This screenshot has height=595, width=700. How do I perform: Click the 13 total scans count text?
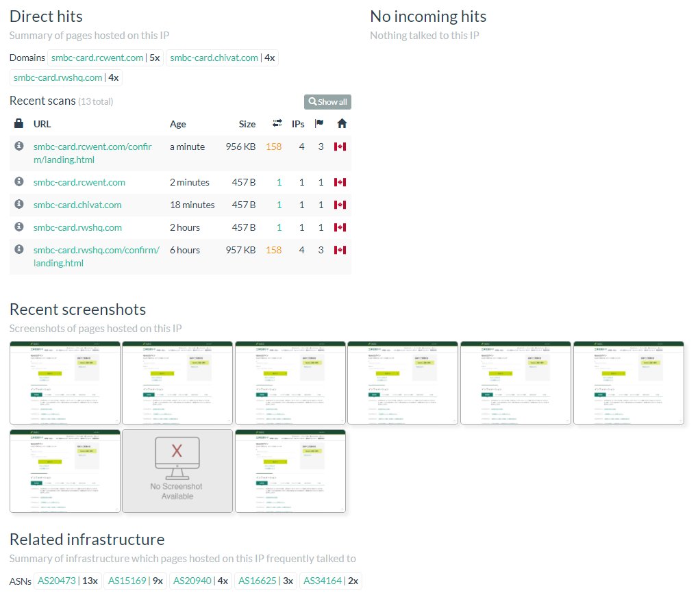(x=95, y=102)
